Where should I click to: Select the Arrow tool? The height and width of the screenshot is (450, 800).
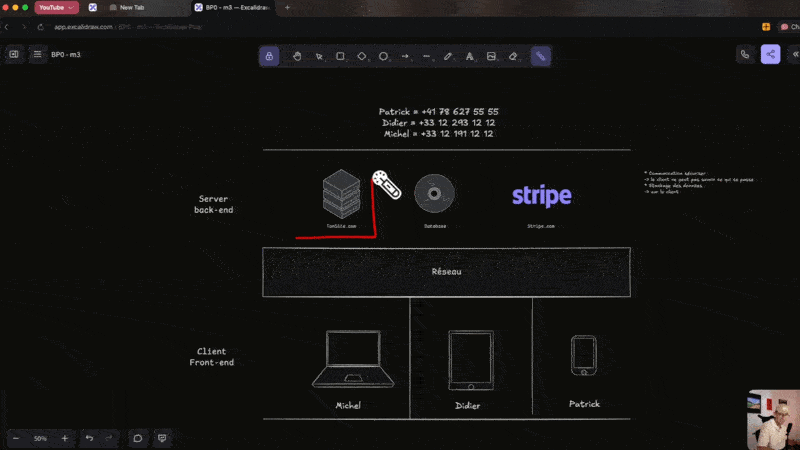405,56
